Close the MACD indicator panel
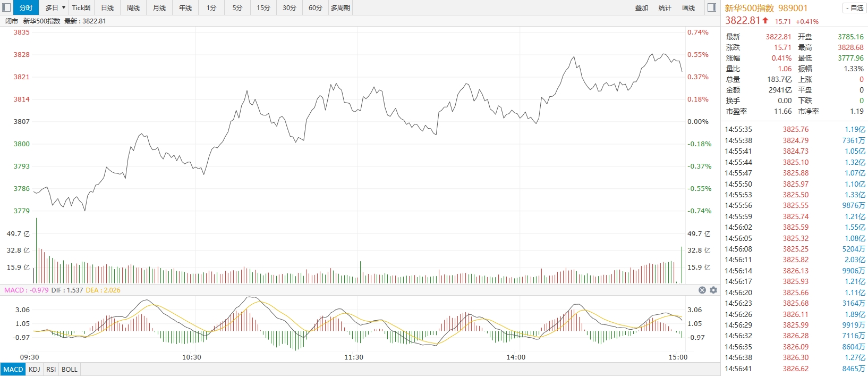 coord(702,290)
